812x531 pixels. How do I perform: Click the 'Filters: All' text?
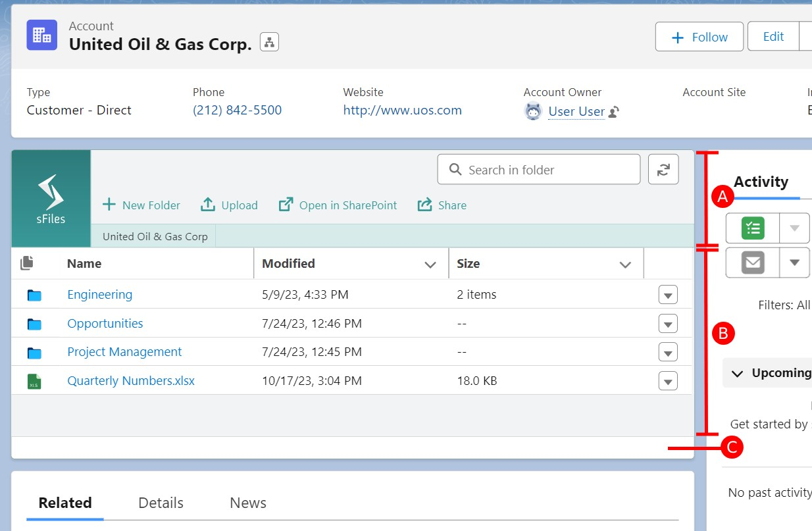[784, 305]
